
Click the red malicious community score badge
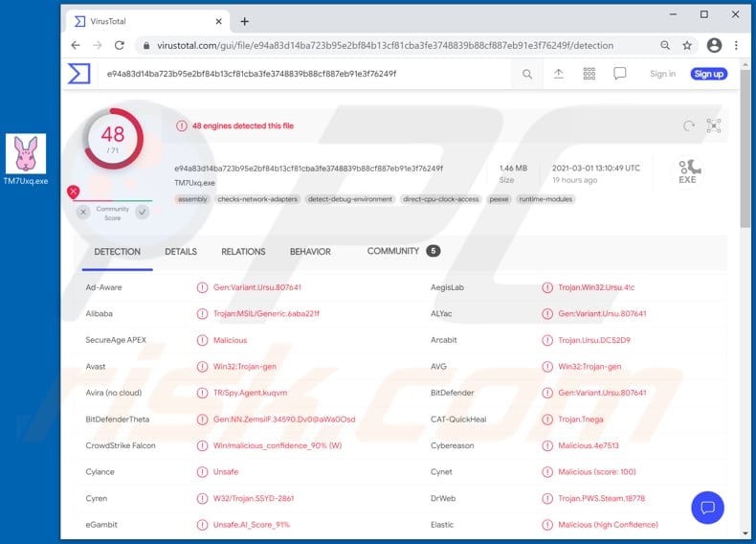pyautogui.click(x=74, y=193)
